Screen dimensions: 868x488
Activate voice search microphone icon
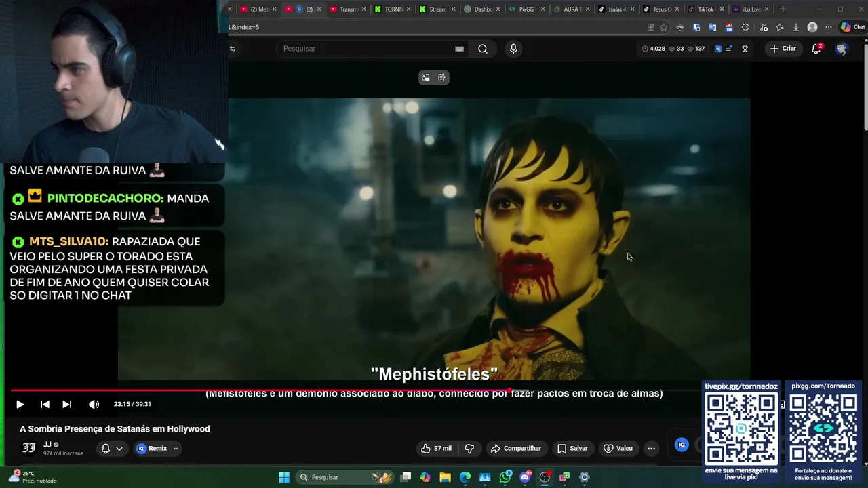coord(513,49)
